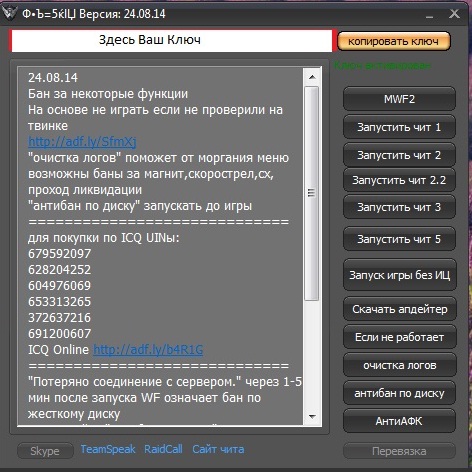Click the ICQ number 653313265
Screen dimensions: 472x472
point(59,302)
